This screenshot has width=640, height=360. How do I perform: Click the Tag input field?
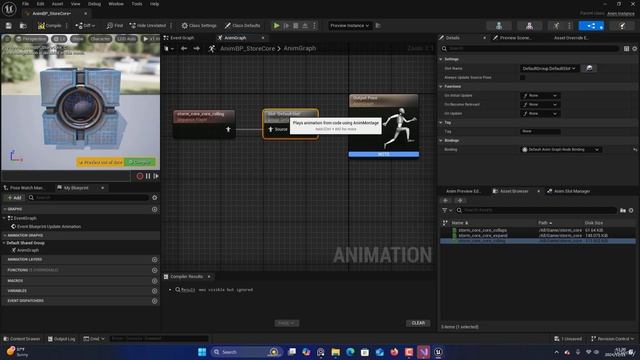tap(540, 131)
